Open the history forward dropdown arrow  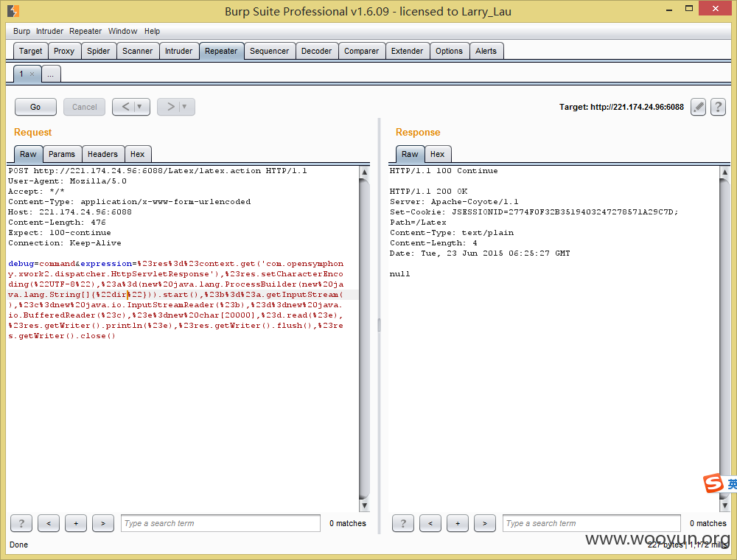pos(185,107)
